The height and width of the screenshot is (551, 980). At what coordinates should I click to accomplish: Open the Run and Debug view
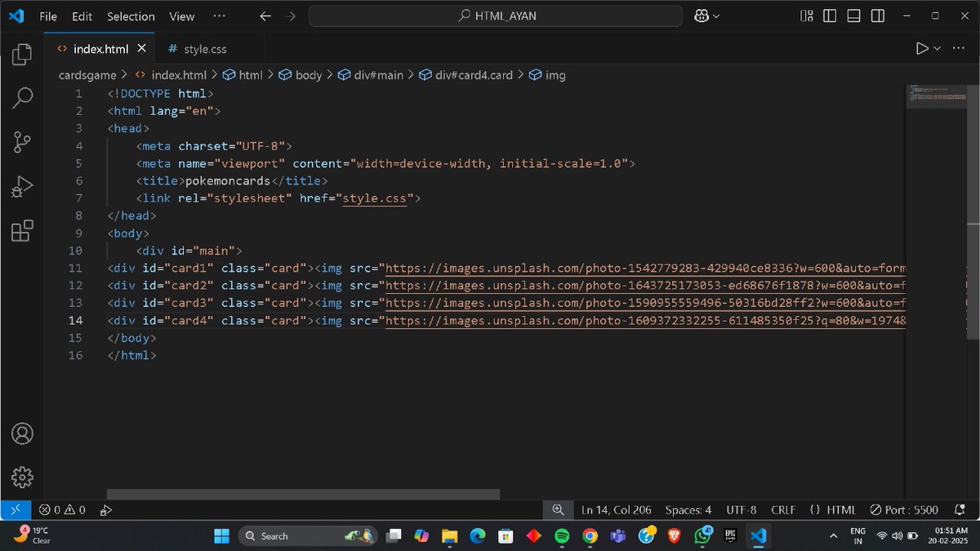pos(22,187)
